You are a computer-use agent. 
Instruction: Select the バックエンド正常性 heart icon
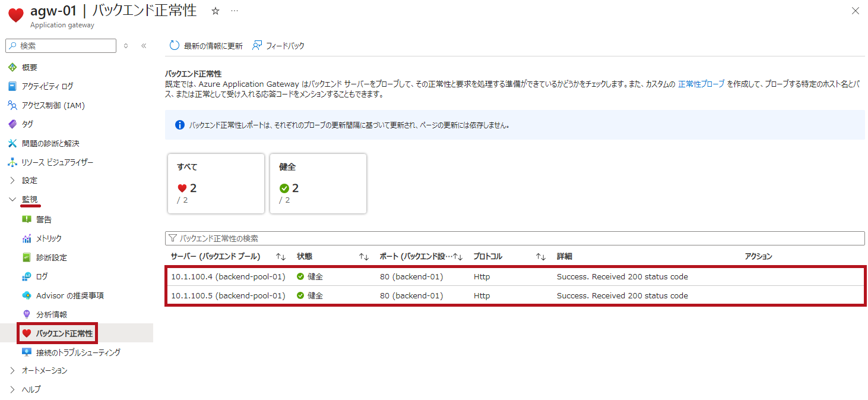(x=27, y=333)
